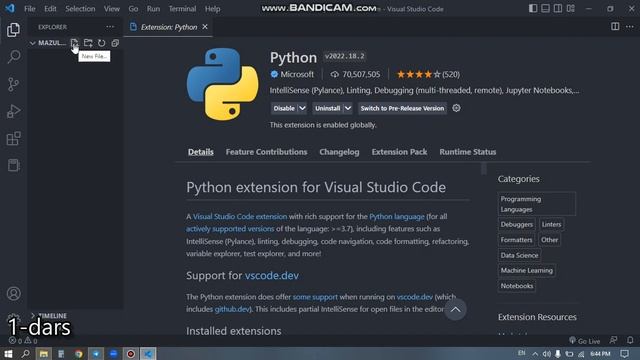Open the Extensions view

point(13,138)
